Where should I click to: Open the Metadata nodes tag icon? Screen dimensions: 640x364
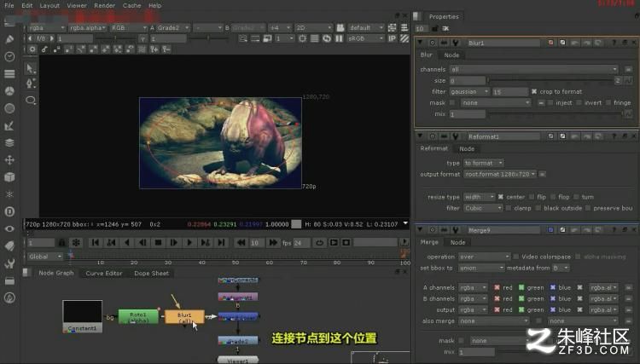pos(9,246)
